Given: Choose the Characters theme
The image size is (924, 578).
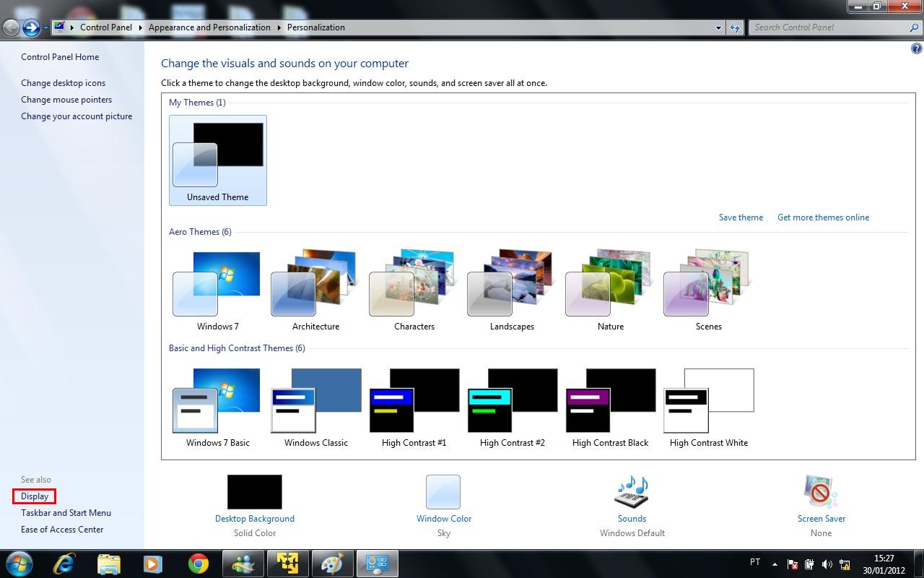Looking at the screenshot, I should tap(414, 291).
